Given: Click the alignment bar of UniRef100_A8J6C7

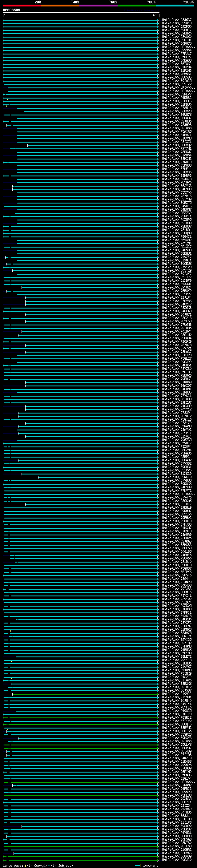Looking at the screenshot, I should coord(81,20).
